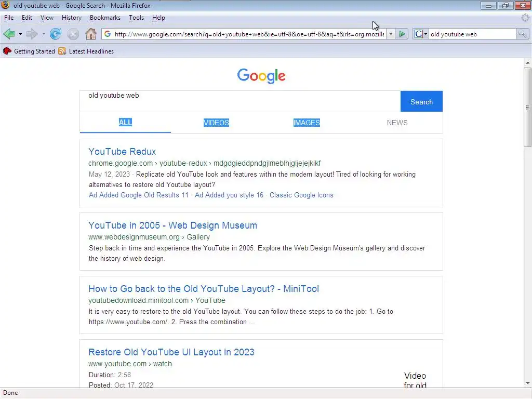Click the address bar URL field
This screenshot has width=532, height=399.
pos(249,34)
